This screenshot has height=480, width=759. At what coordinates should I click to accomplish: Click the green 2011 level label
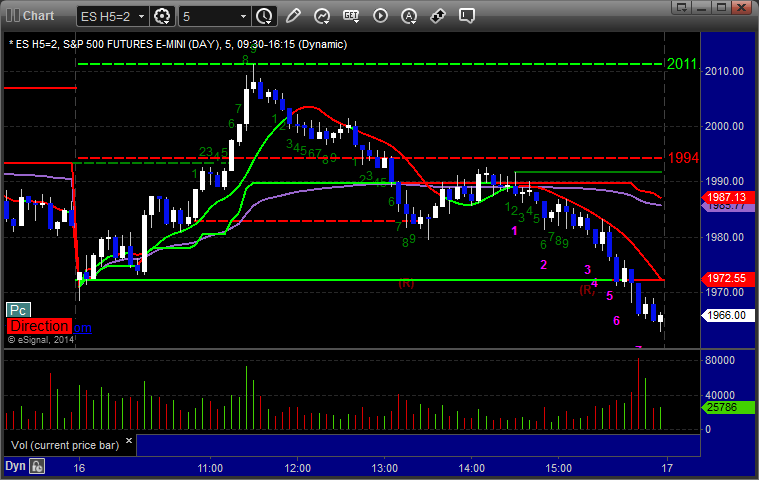pos(682,64)
